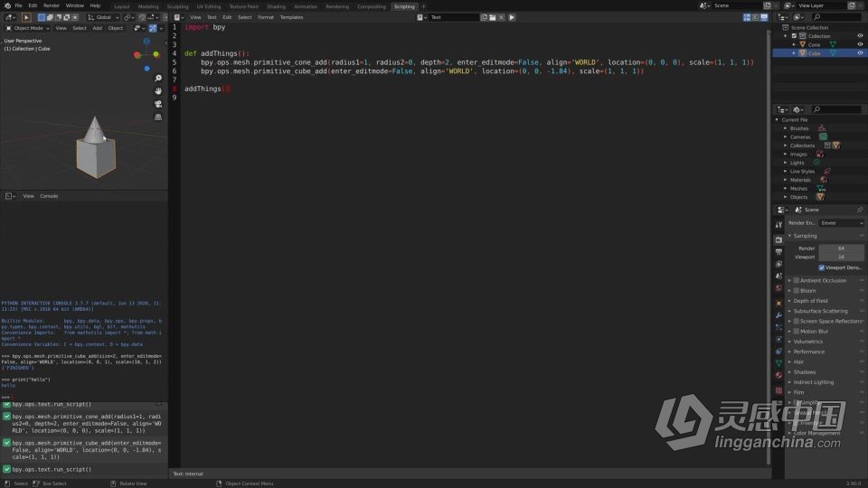This screenshot has width=868, height=488.
Task: Click the outliner search field
Action: [x=836, y=17]
